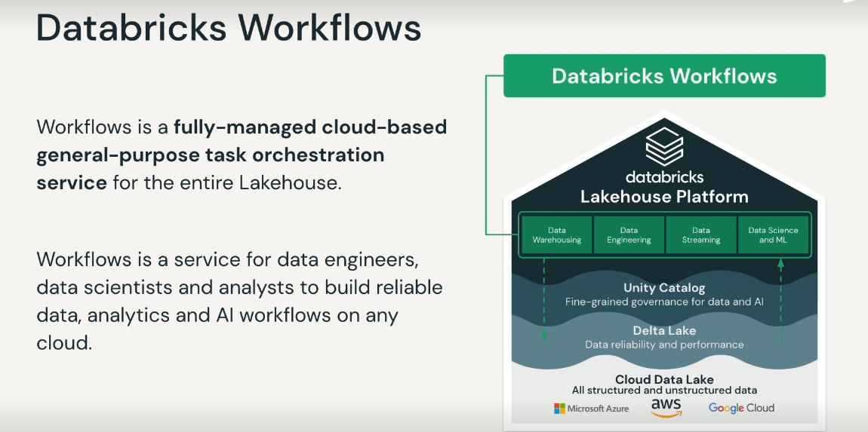868x432 pixels.
Task: Click the 'databricks' wordmark text
Action: (x=664, y=177)
